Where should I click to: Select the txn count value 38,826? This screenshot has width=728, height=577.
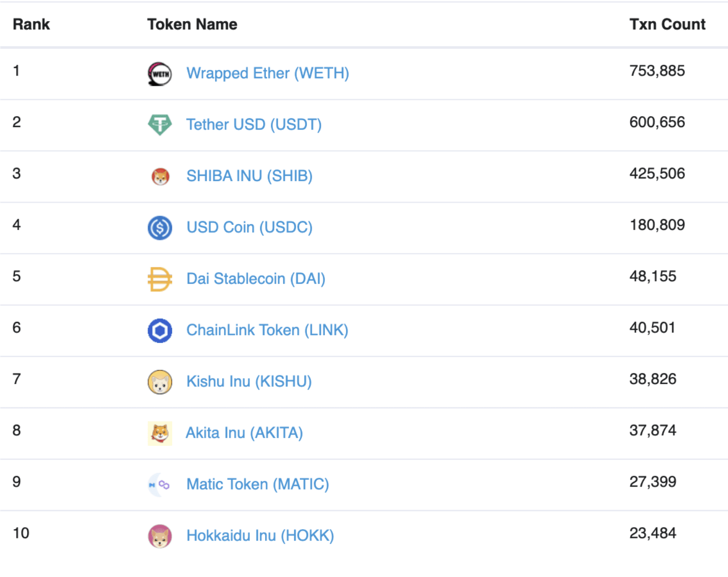[653, 380]
